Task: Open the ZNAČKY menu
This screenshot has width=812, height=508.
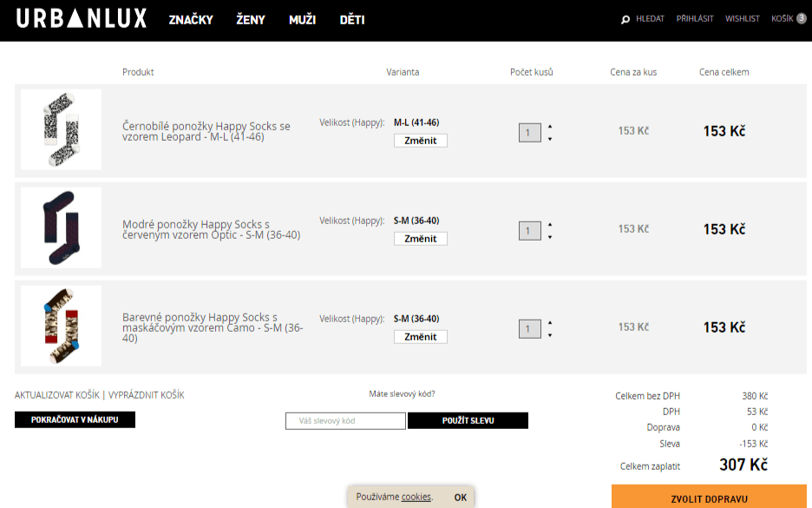Action: coord(191,20)
